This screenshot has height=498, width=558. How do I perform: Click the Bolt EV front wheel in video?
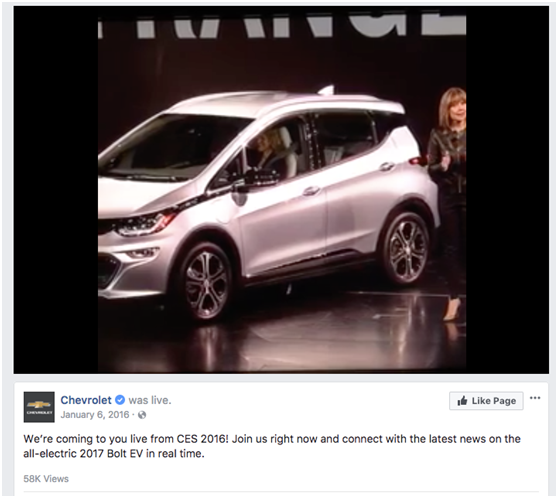point(206,284)
